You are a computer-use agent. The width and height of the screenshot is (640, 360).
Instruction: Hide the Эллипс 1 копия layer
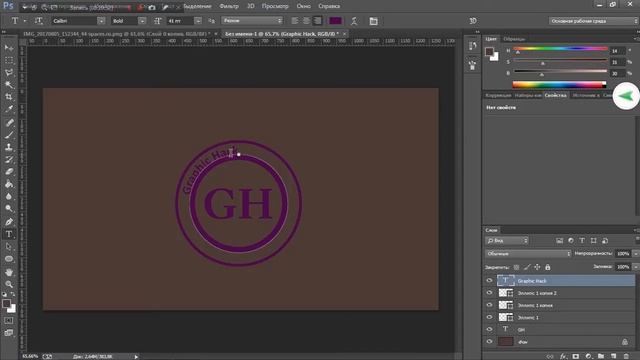(x=489, y=305)
